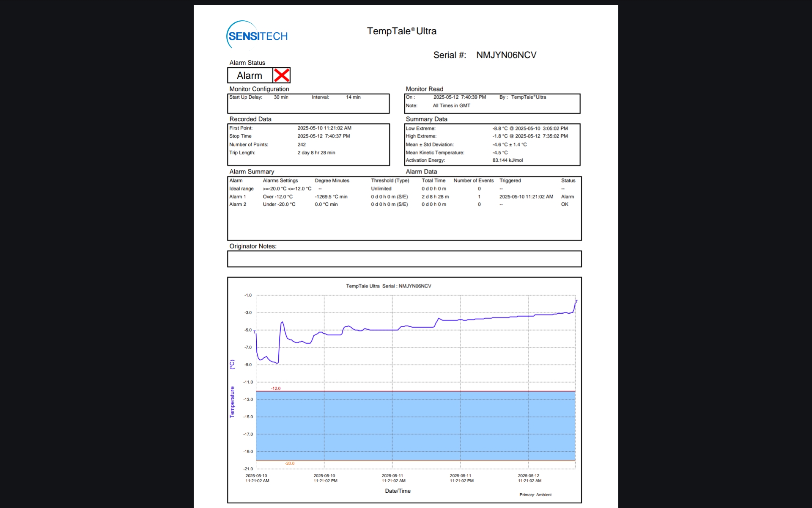Viewport: 812px width, 508px height.
Task: Click y-axis tick label -1.0
Action: coord(248,295)
